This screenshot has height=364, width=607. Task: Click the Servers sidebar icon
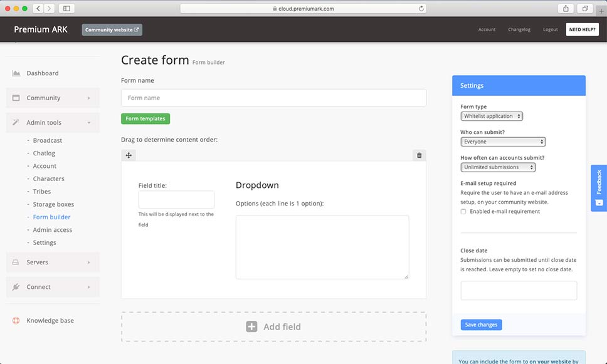[16, 263]
